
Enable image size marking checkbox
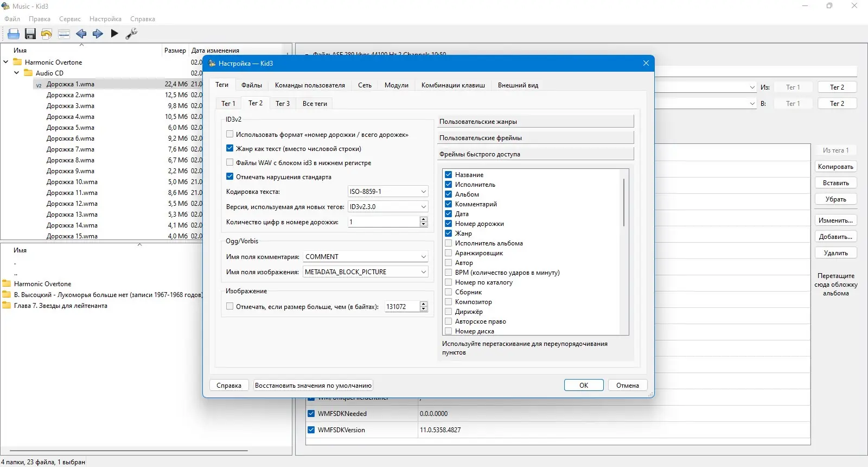[x=230, y=306]
